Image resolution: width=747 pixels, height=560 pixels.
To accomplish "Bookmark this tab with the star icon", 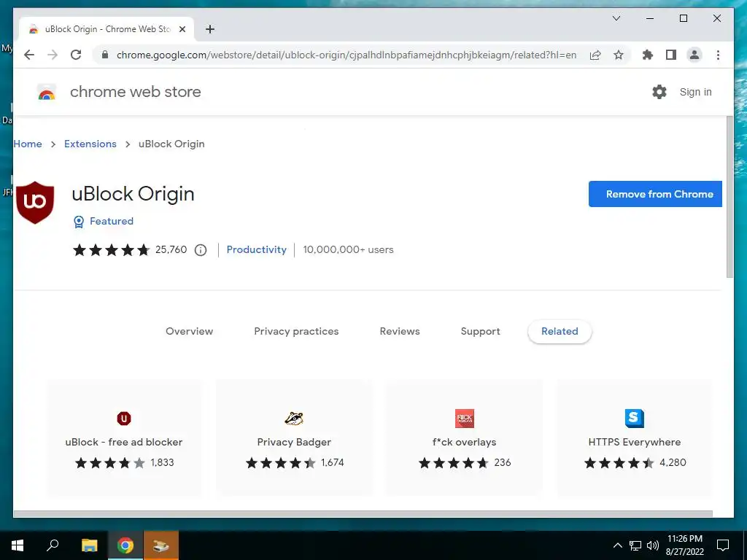I will pos(619,55).
